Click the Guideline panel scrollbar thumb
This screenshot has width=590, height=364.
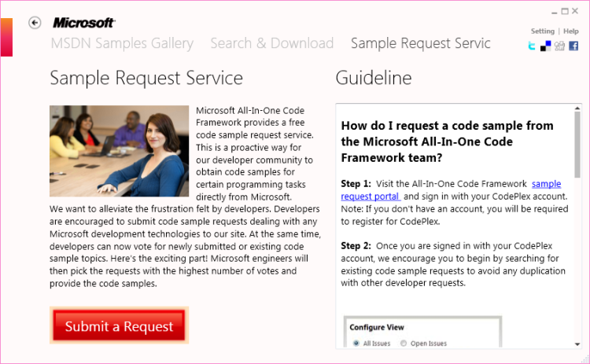click(x=577, y=145)
